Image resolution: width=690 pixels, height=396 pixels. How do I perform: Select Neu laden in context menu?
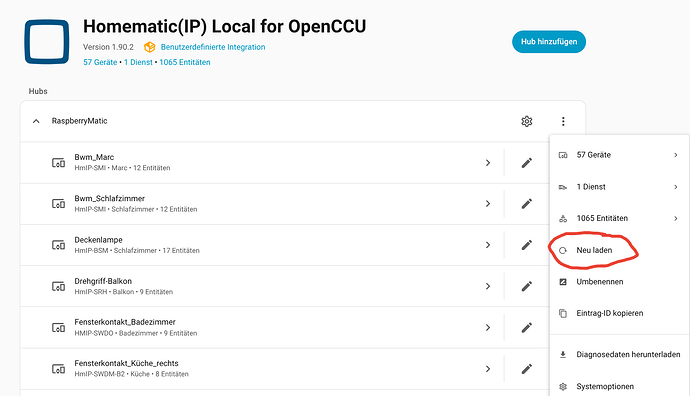click(x=620, y=250)
